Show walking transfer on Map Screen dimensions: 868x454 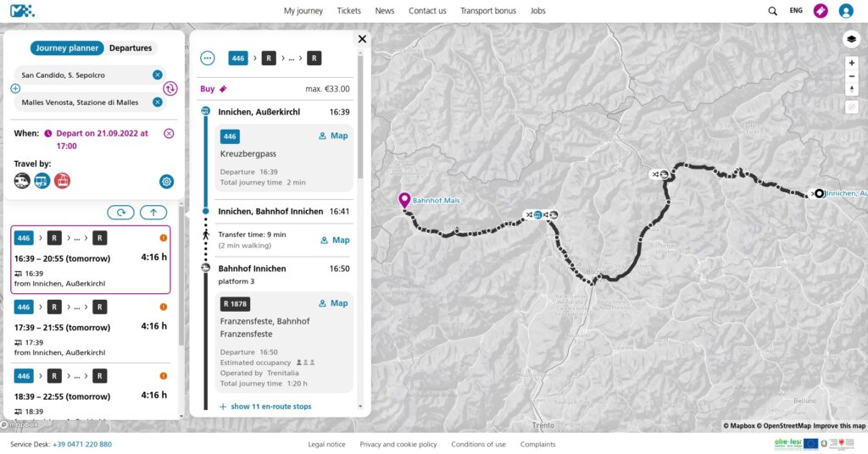pyautogui.click(x=335, y=240)
